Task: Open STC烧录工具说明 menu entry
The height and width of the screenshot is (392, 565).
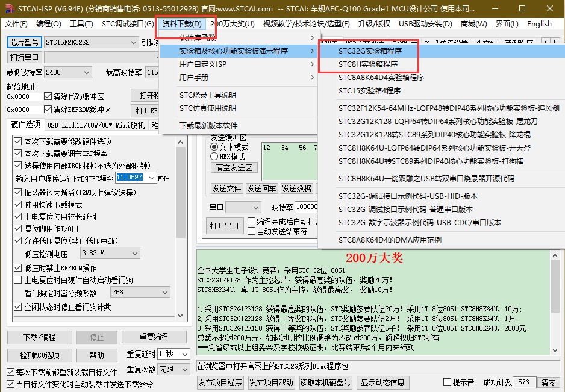Action: [238, 95]
